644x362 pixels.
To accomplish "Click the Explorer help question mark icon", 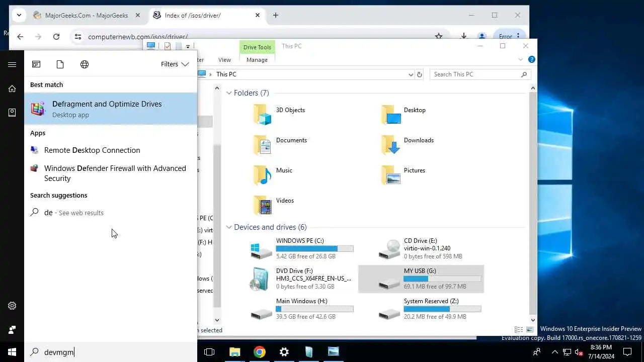I will point(532,59).
